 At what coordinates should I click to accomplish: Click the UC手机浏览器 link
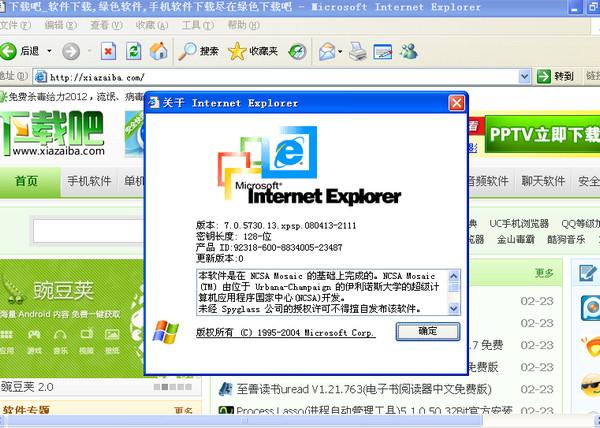pos(518,224)
